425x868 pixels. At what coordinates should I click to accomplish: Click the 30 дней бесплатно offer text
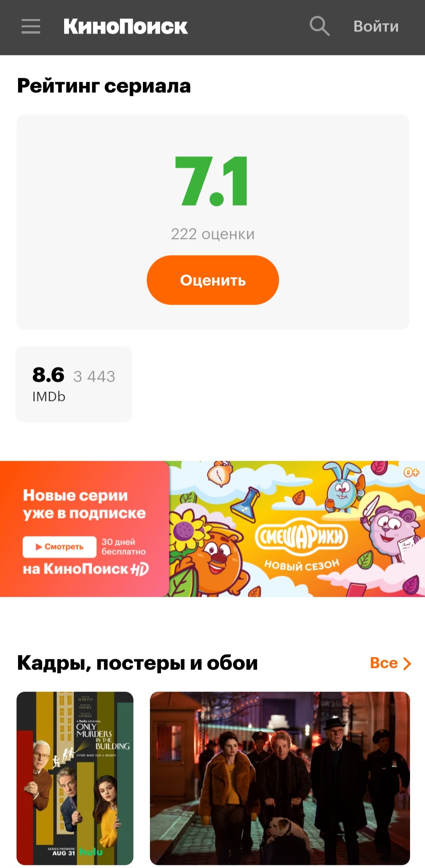point(124,547)
